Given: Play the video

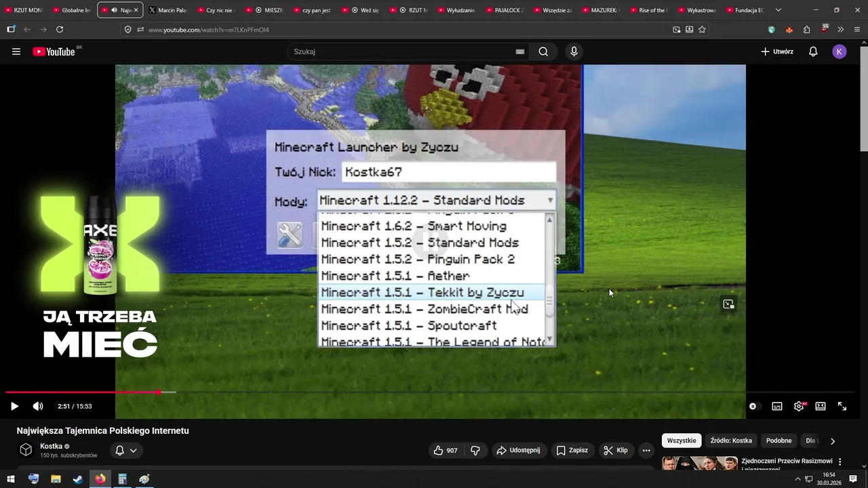Looking at the screenshot, I should (x=14, y=406).
